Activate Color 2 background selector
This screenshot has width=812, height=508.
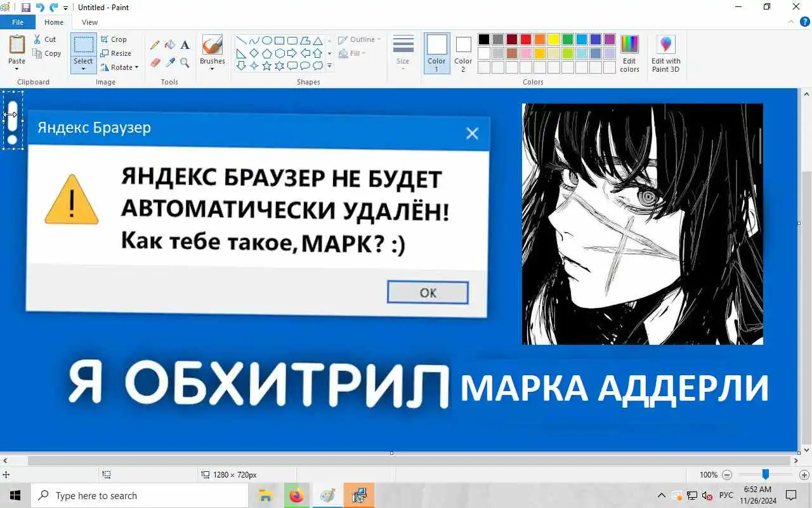[463, 53]
